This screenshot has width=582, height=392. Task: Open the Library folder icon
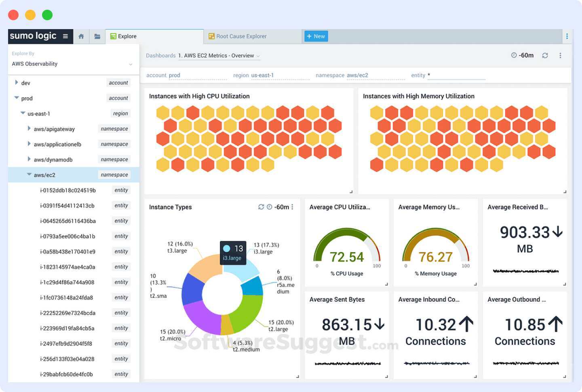coord(97,36)
